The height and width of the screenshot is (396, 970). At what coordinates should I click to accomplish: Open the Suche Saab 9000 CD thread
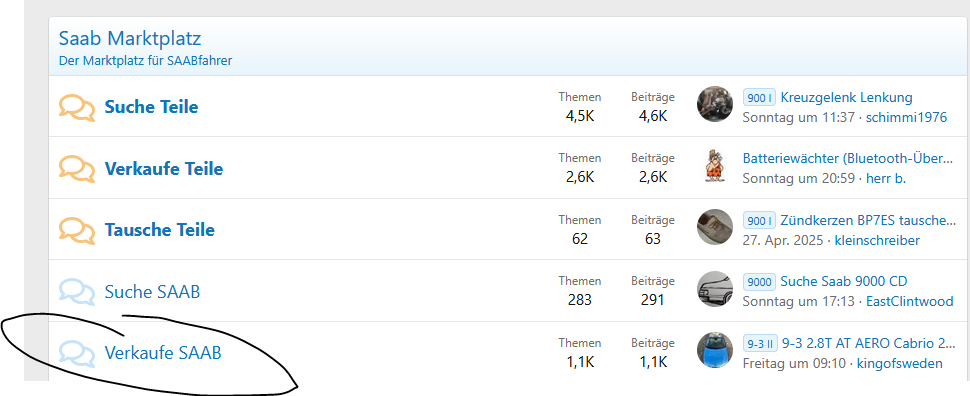point(844,282)
